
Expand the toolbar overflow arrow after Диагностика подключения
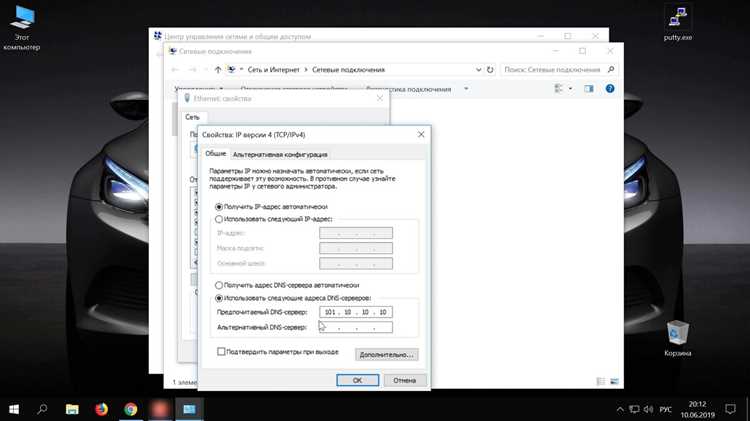(x=466, y=89)
